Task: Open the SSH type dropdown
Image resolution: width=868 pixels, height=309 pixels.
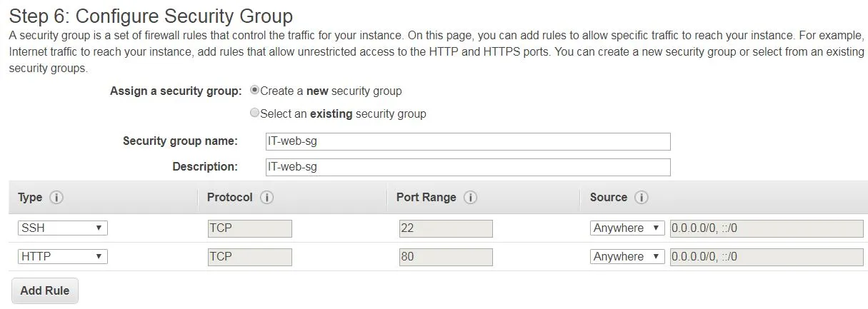Action: (x=63, y=228)
